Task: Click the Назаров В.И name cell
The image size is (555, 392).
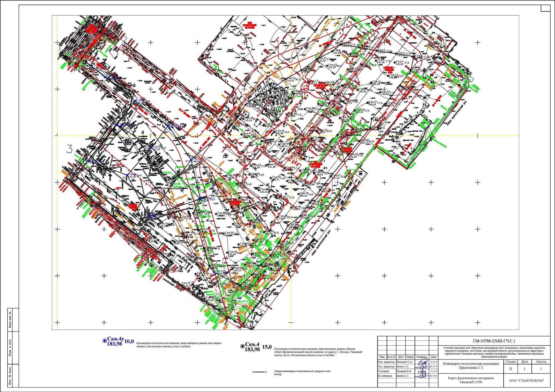Action: pos(404,371)
